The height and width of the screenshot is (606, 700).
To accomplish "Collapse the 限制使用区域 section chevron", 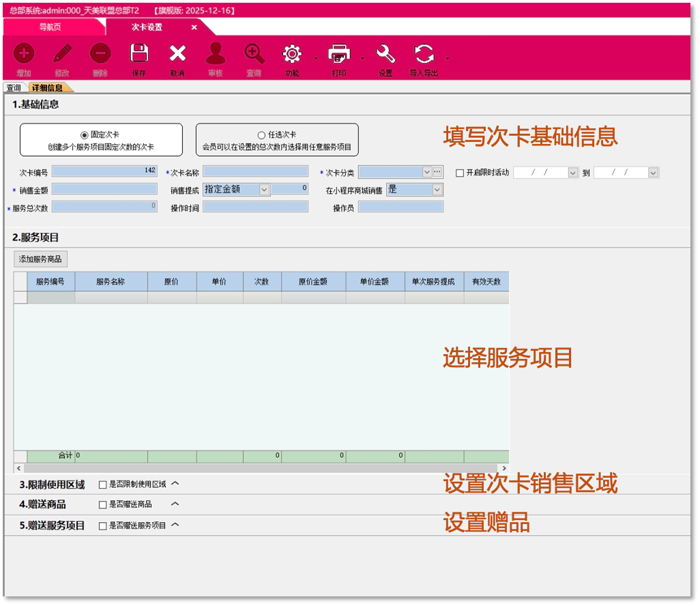I will [175, 484].
